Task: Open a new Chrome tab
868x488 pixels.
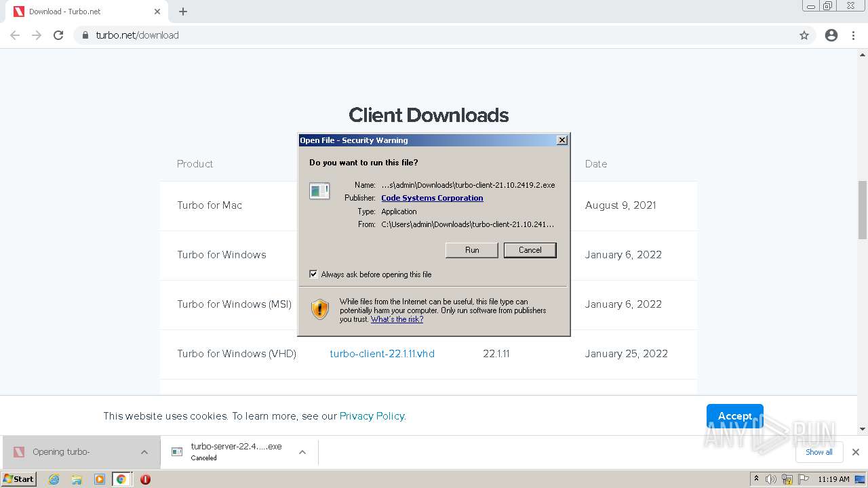Action: click(183, 12)
